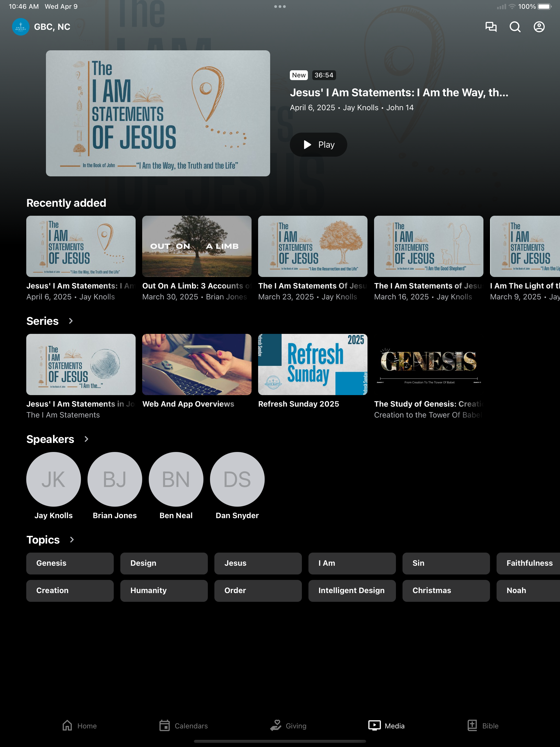Choose the Humanity topic
560x747 pixels.
click(164, 591)
